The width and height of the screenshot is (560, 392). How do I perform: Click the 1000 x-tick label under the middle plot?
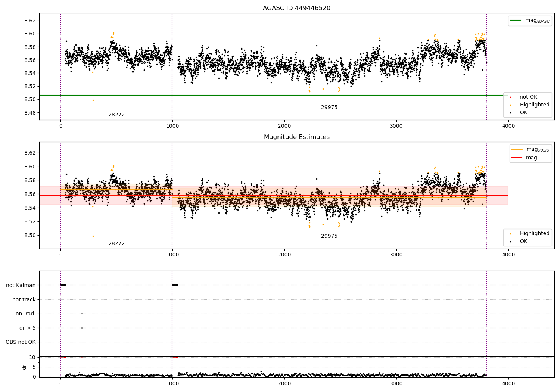click(x=172, y=255)
